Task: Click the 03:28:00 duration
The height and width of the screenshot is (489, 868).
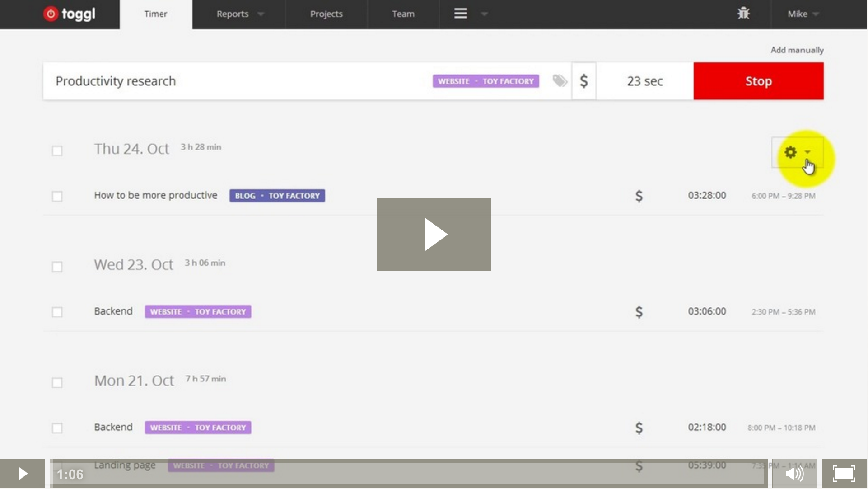Action: tap(707, 196)
